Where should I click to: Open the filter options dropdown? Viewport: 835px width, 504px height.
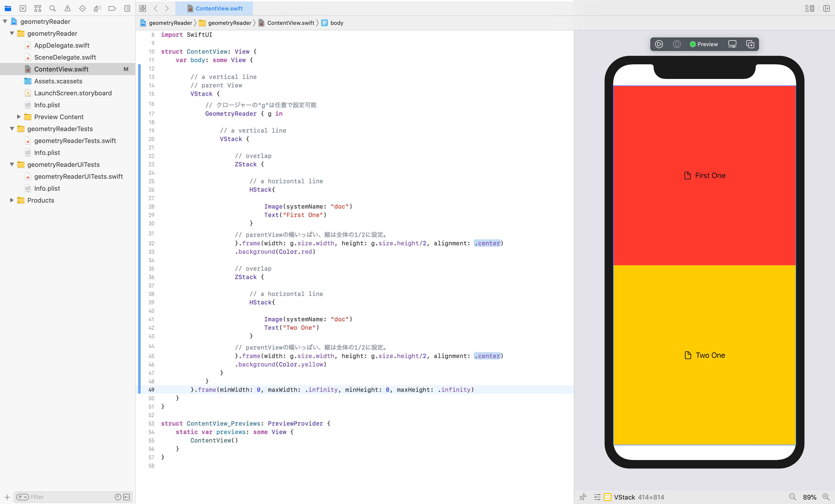(x=23, y=497)
